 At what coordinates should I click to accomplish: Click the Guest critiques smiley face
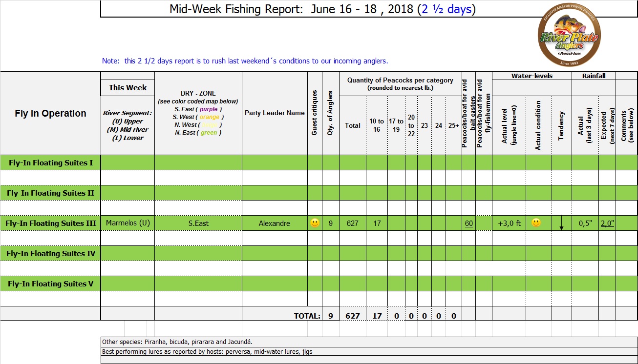click(315, 223)
